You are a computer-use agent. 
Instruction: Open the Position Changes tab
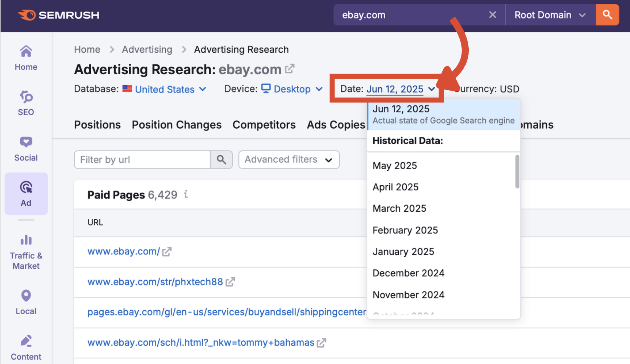pyautogui.click(x=177, y=125)
